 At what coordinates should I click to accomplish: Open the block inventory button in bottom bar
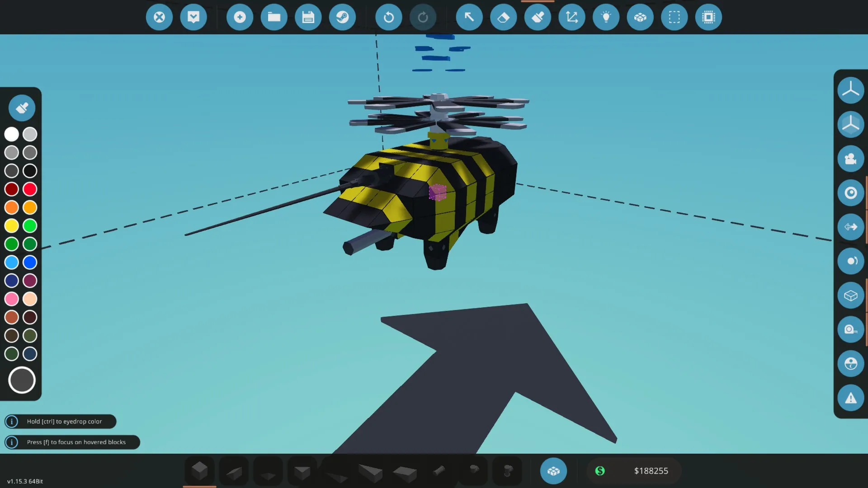553,471
